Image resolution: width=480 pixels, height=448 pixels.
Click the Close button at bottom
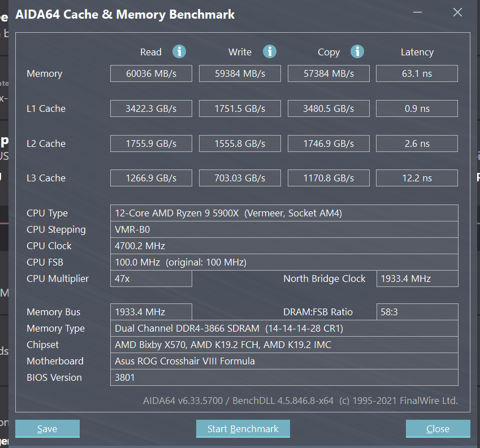(438, 429)
